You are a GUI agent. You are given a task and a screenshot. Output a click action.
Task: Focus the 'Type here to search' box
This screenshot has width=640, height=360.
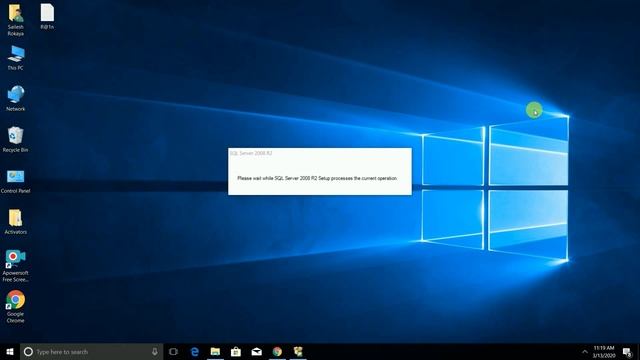(91, 351)
